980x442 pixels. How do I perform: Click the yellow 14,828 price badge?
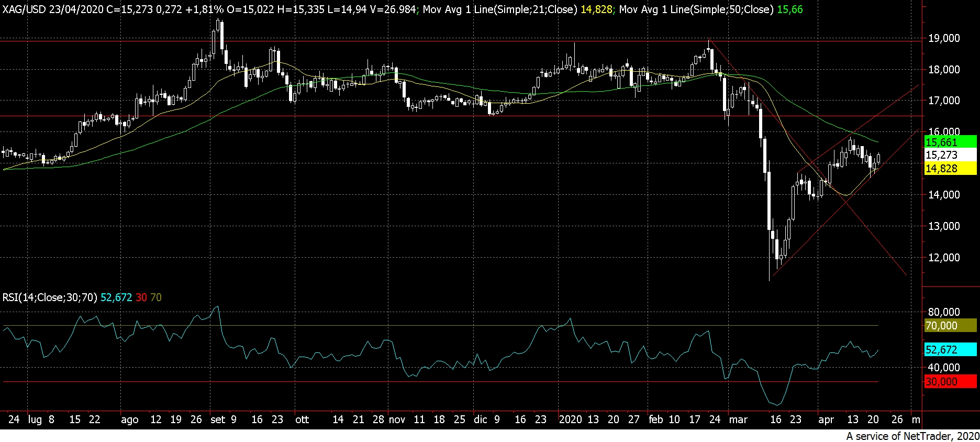pos(950,169)
